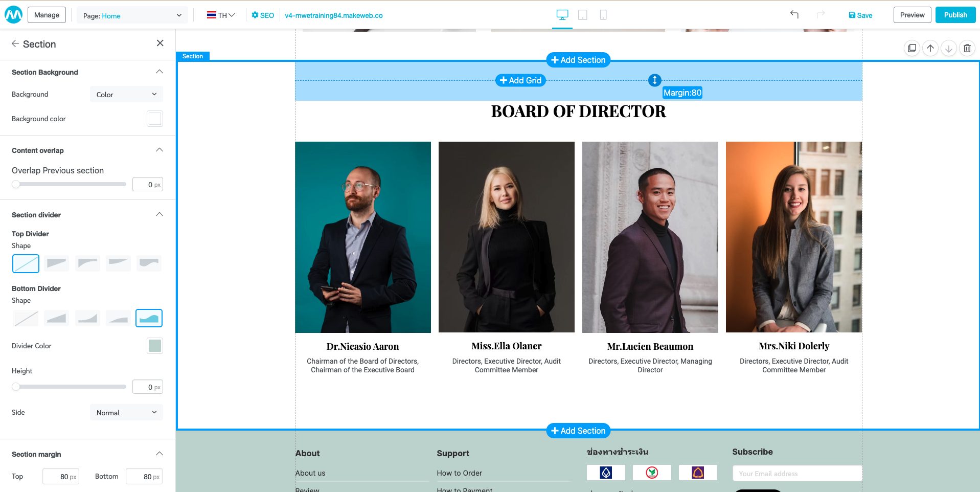Move the section up using the arrow icon
This screenshot has height=492, width=980.
tap(930, 48)
